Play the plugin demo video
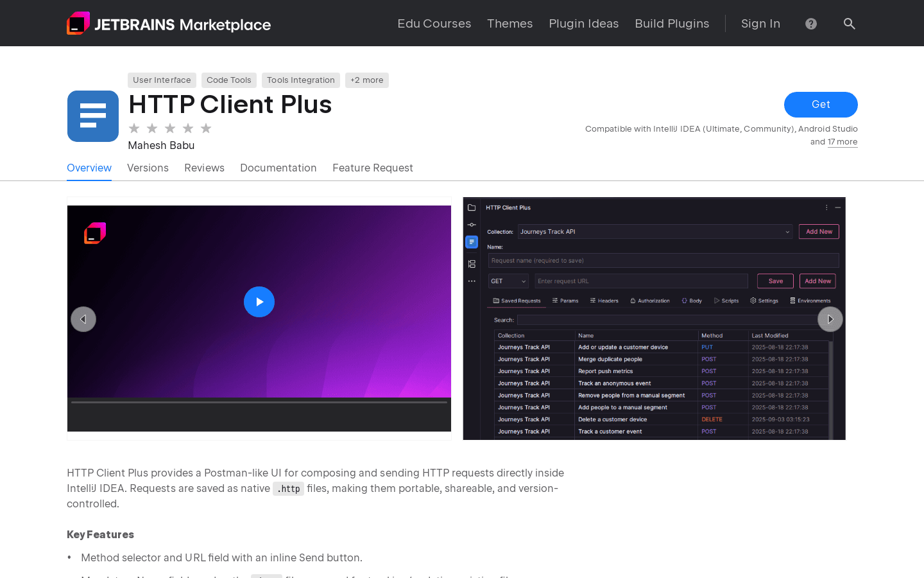 259,302
